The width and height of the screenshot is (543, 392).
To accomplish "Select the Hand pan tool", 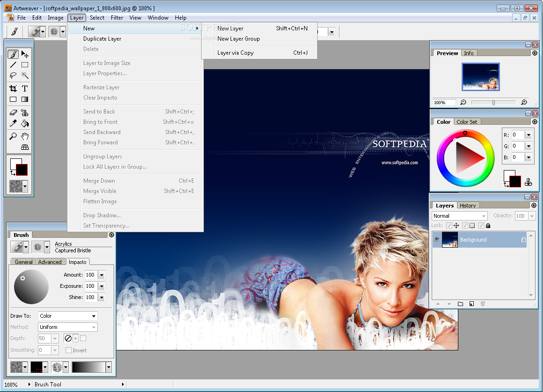I will (25, 136).
